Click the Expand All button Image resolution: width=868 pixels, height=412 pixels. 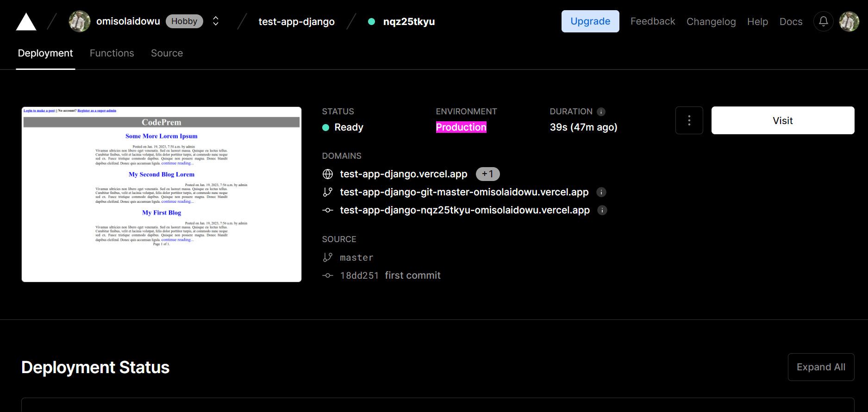[x=821, y=367]
